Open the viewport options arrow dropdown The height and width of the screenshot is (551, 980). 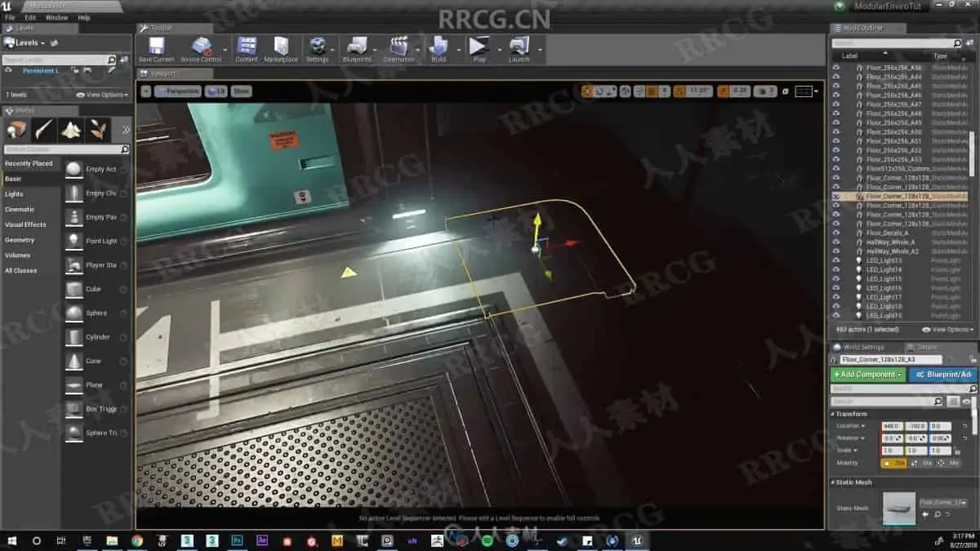145,91
